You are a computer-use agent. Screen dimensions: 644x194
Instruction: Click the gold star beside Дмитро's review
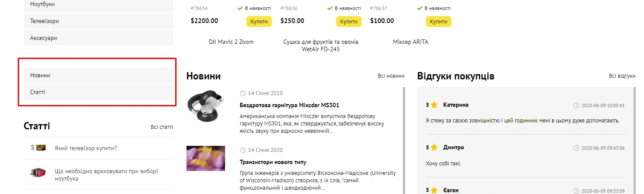[434, 148]
